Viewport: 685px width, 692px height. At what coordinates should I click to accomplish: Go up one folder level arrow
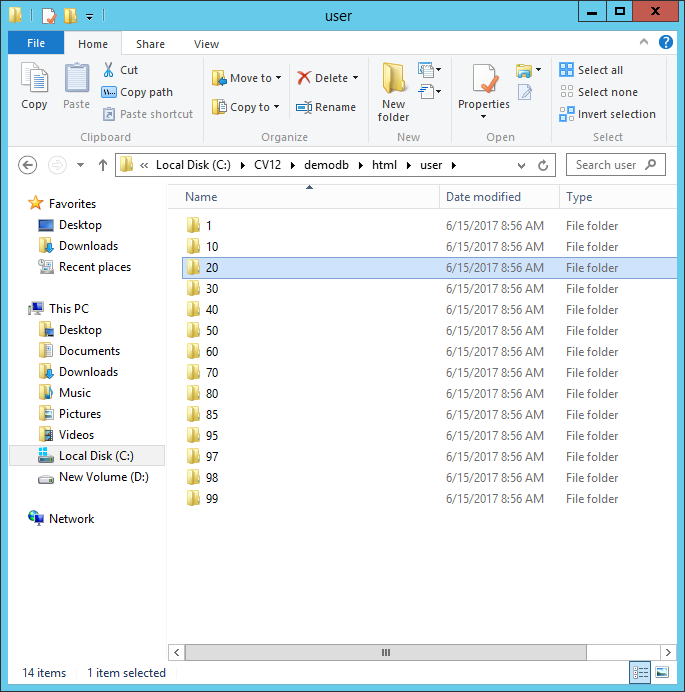(x=102, y=165)
